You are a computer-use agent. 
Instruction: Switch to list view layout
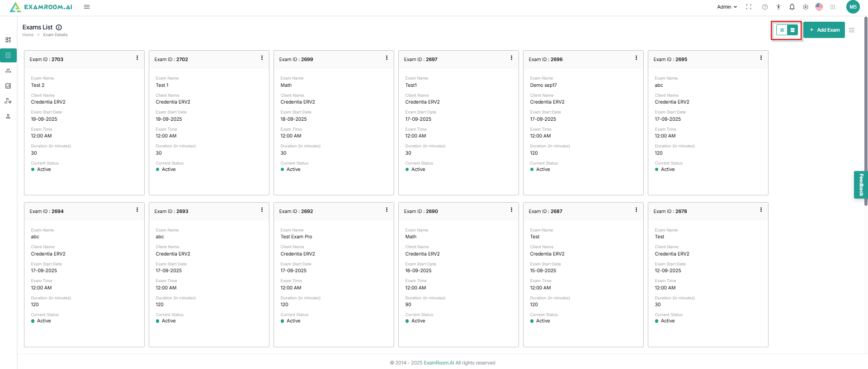coord(782,30)
